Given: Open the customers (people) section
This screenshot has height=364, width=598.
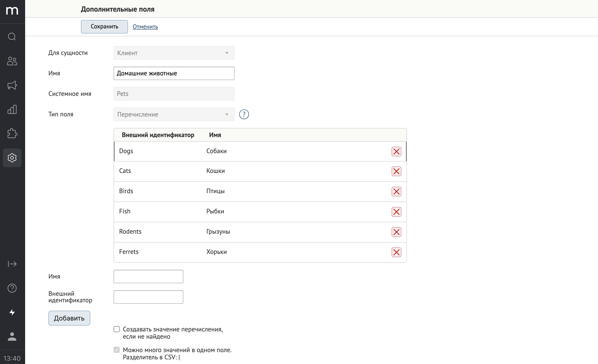Looking at the screenshot, I should pyautogui.click(x=12, y=61).
